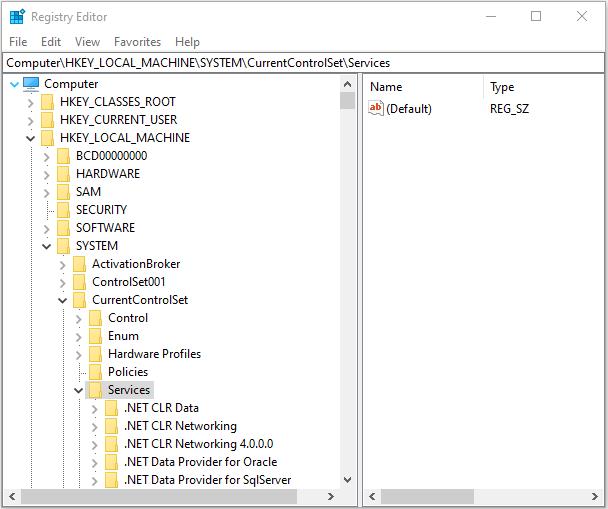This screenshot has width=608, height=509.
Task: Click .NET Data Provider for Oracle folder icon
Action: (112, 462)
